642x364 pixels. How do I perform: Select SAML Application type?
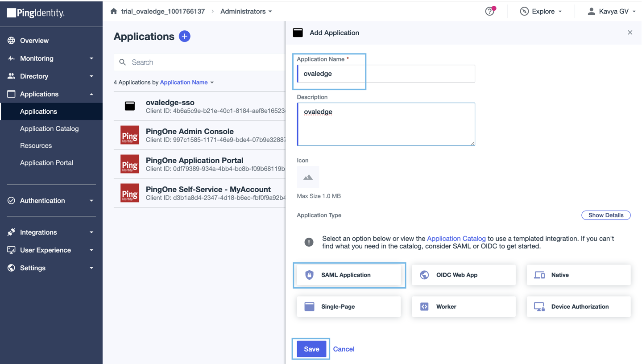pyautogui.click(x=349, y=275)
